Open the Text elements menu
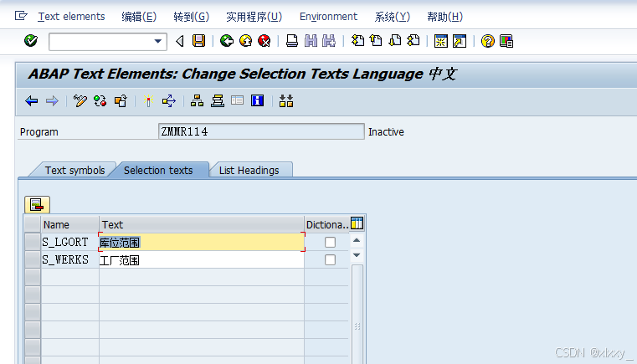Viewport: 637px width, 364px height. click(x=71, y=17)
